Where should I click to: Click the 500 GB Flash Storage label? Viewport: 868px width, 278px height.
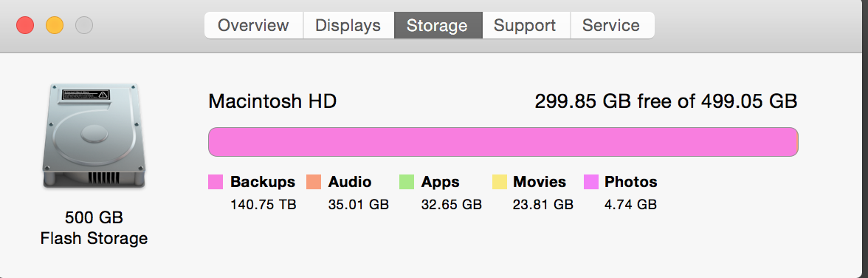point(94,228)
